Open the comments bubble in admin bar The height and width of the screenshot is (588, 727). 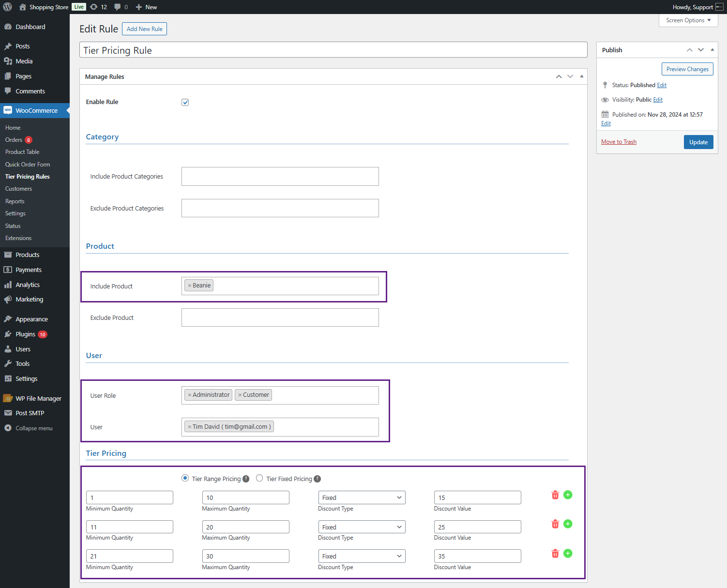pos(118,7)
